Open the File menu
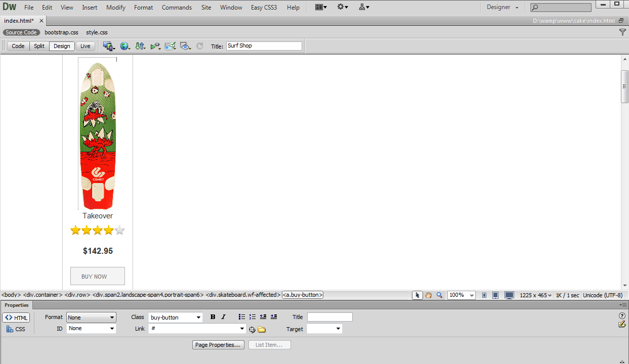The image size is (629, 364). point(29,8)
